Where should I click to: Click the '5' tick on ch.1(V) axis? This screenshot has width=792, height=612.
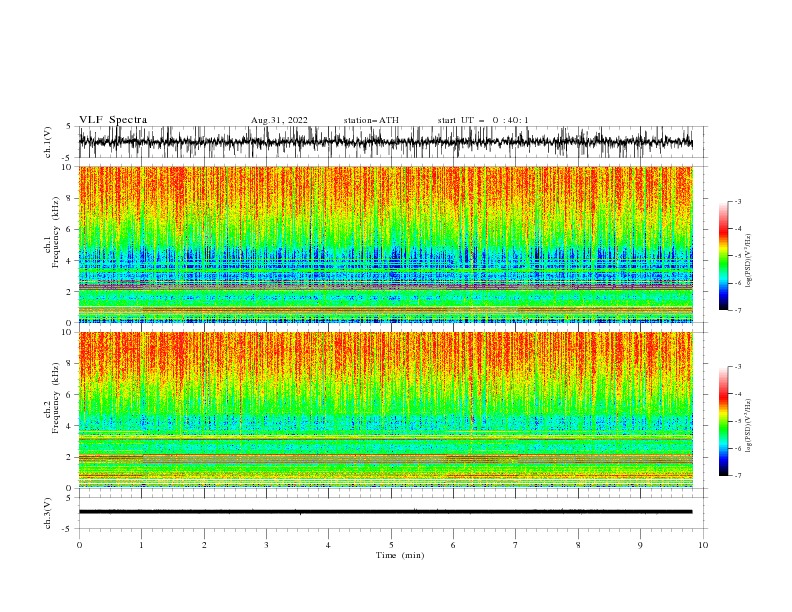click(69, 126)
